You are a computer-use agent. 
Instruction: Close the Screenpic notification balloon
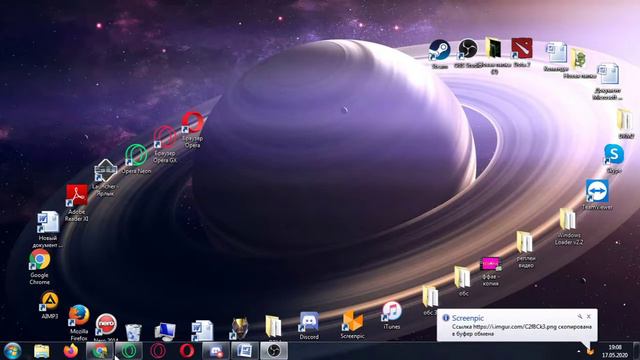pos(589,316)
